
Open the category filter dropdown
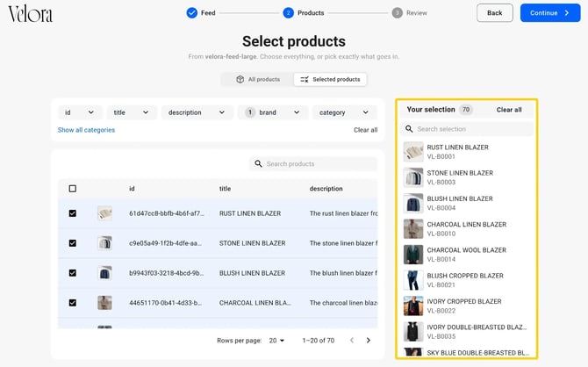(x=344, y=112)
